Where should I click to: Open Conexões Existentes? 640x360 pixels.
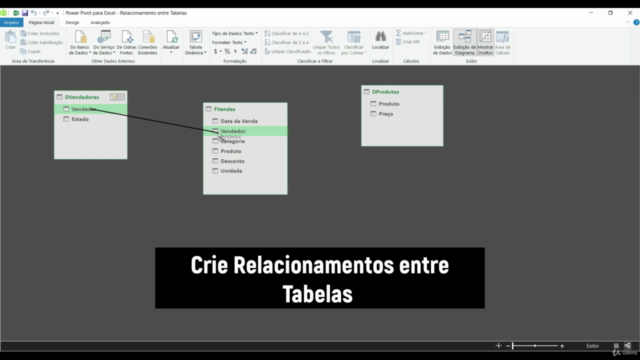[148, 42]
